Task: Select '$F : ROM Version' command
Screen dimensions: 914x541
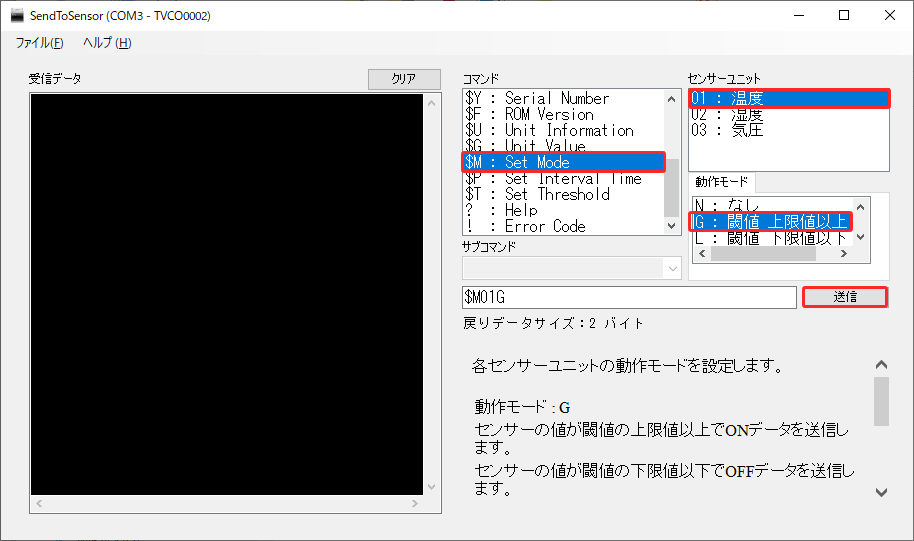Action: click(x=564, y=114)
